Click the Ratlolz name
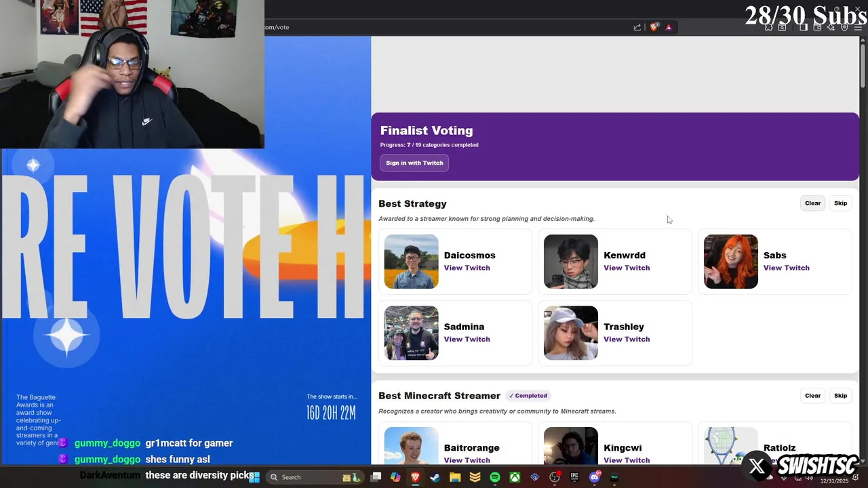This screenshot has height=488, width=868. 779,448
